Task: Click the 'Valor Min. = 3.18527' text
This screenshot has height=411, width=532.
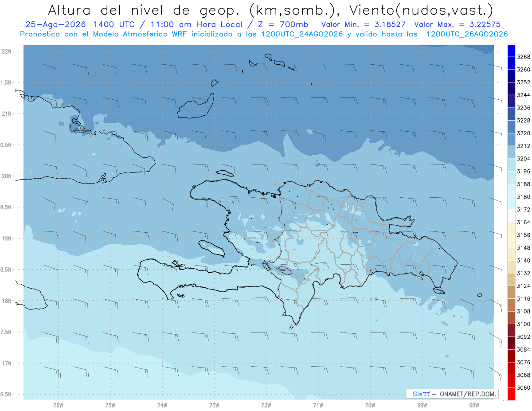Action: pyautogui.click(x=364, y=24)
